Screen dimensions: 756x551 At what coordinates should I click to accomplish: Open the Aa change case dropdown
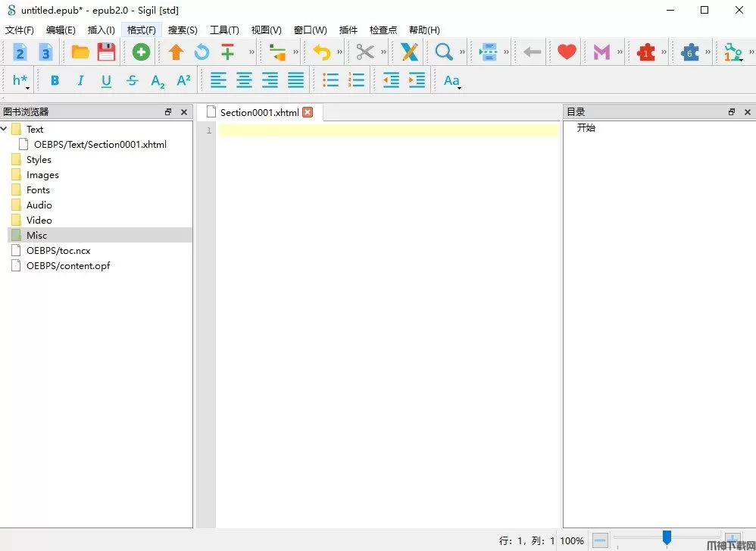[451, 81]
